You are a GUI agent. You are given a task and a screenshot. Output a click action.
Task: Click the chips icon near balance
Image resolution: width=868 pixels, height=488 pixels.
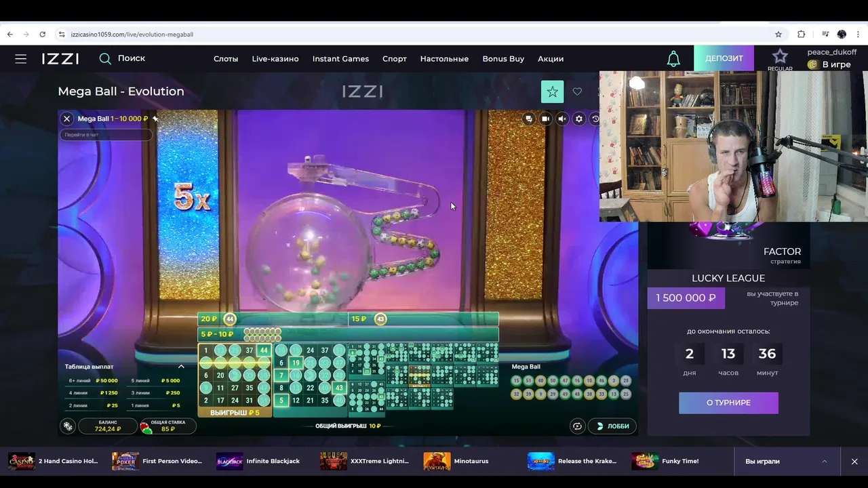[x=68, y=426]
